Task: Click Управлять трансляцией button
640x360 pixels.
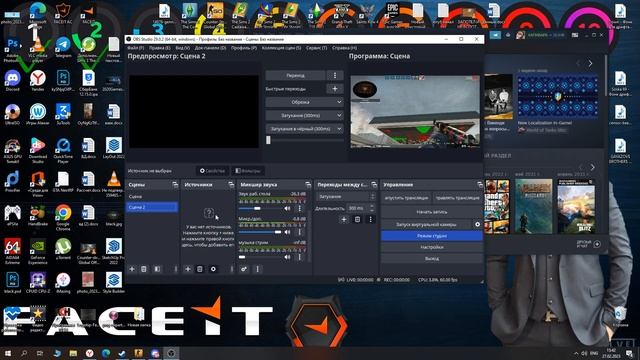Action: pyautogui.click(x=457, y=198)
